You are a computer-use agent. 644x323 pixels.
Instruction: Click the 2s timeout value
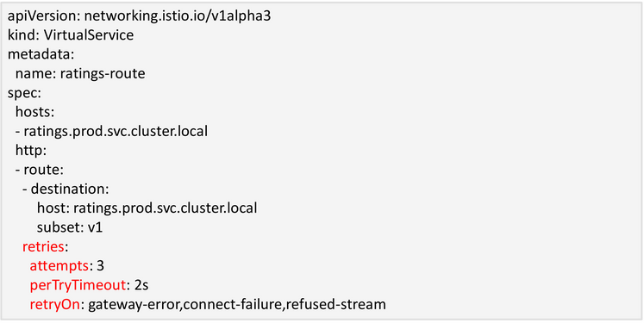click(144, 285)
